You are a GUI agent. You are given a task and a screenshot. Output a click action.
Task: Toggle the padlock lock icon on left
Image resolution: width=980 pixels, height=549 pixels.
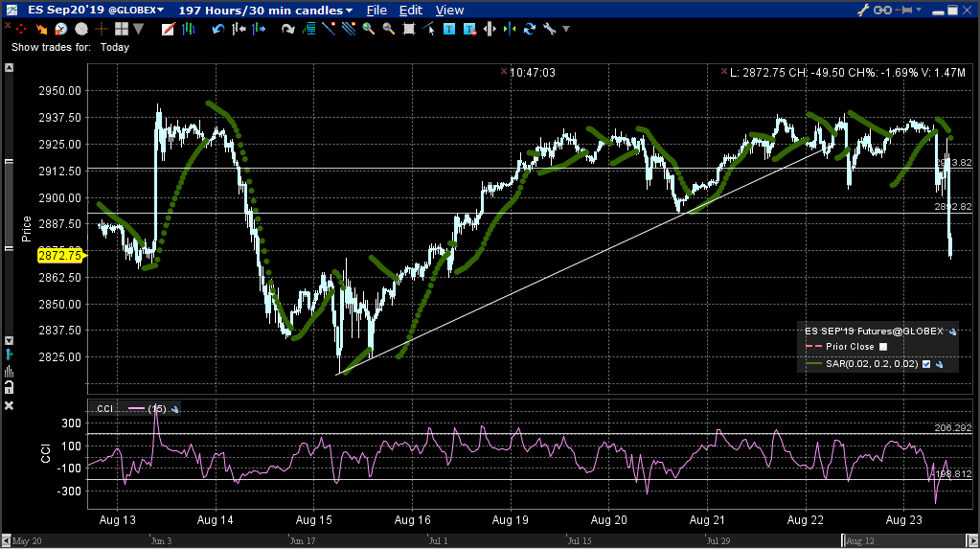[9, 388]
